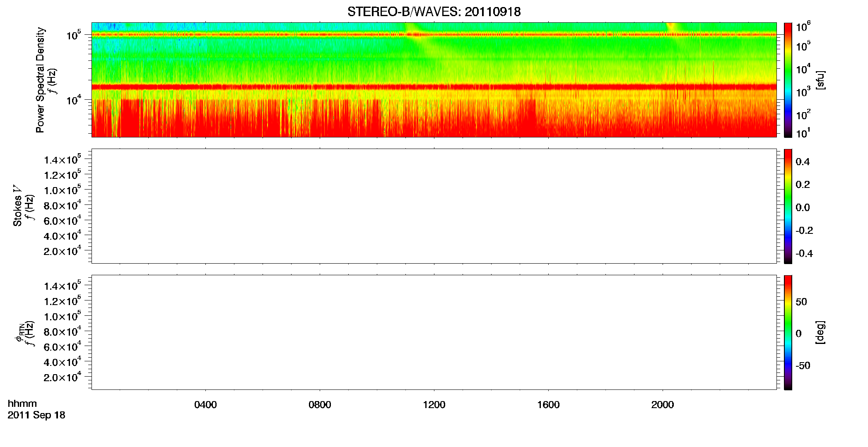Click the thick red band near 15 kHz
Screen dimensions: 868x447
tap(434, 87)
